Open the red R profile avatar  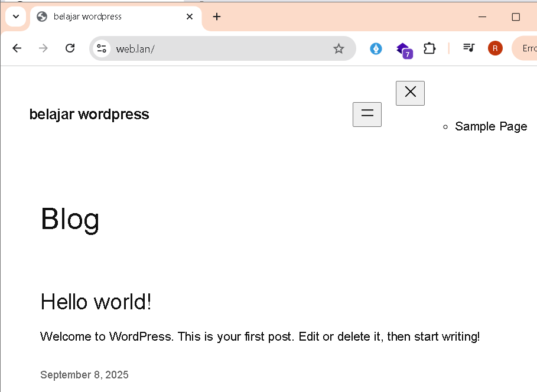(495, 48)
